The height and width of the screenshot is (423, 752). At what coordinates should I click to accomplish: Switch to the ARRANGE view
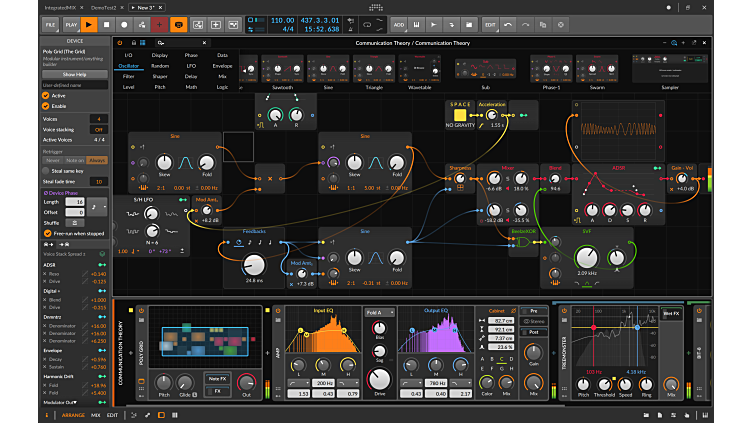(73, 415)
